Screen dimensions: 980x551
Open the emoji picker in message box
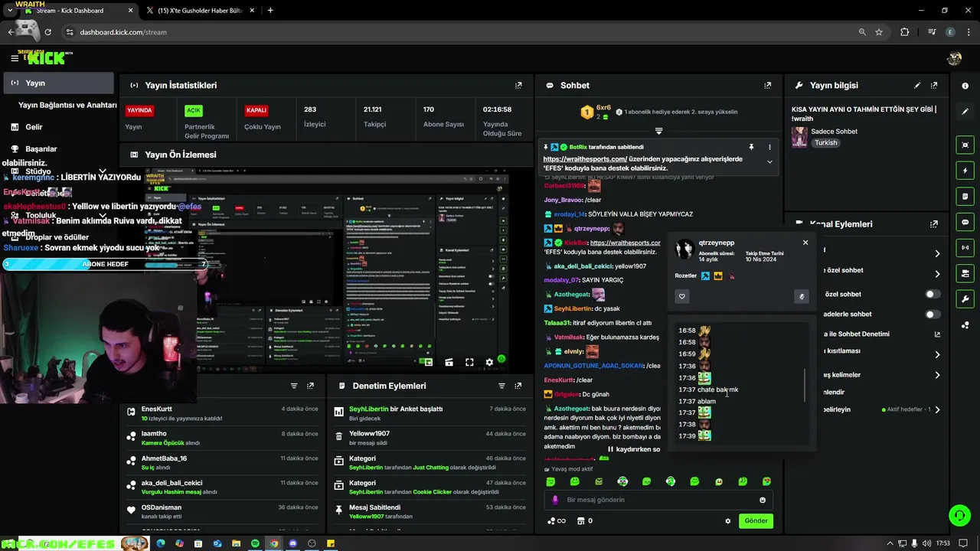pos(763,500)
